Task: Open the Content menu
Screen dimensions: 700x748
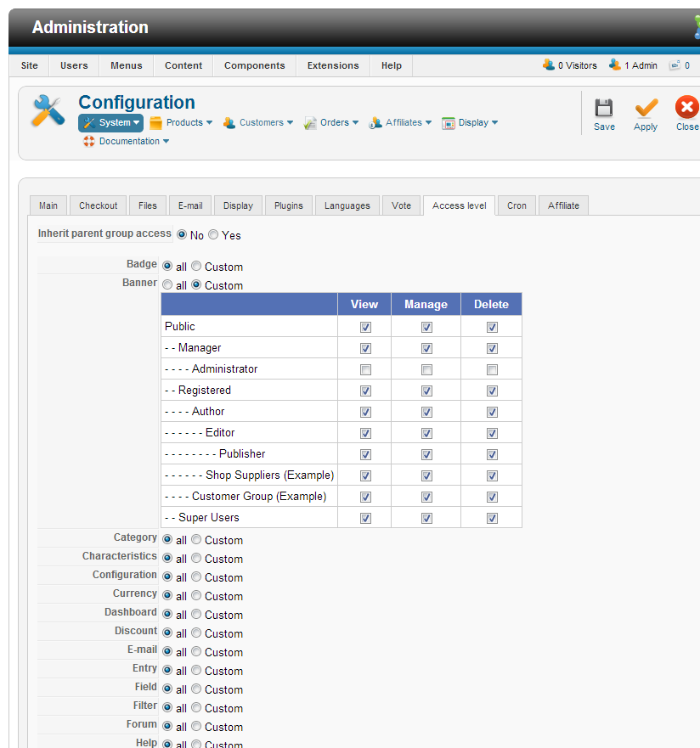Action: point(183,65)
